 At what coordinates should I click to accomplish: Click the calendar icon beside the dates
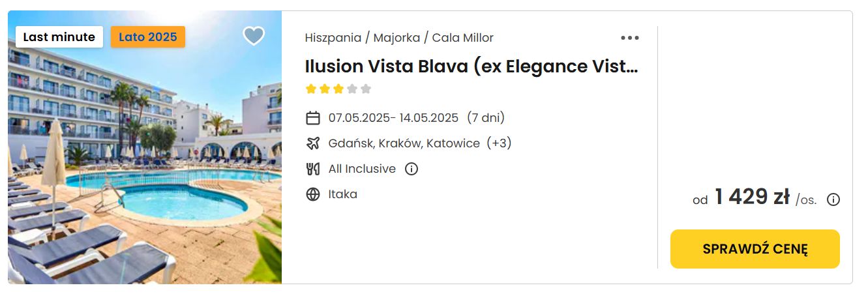point(313,118)
